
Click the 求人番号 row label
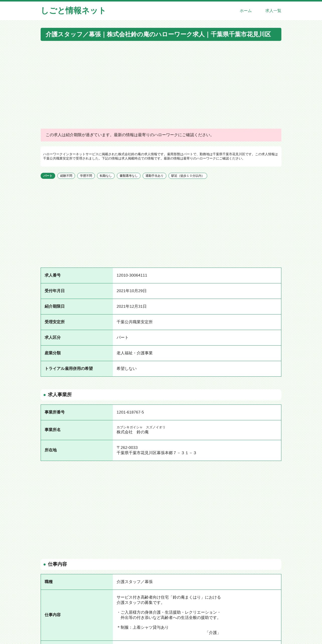point(53,275)
